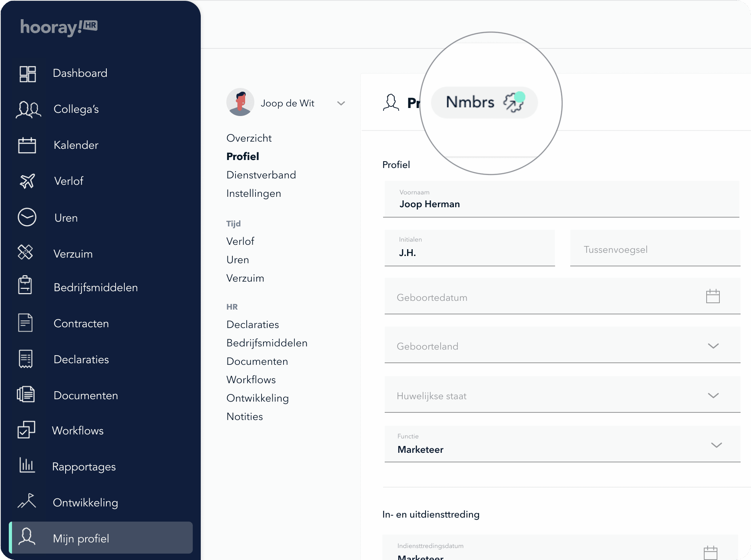The width and height of the screenshot is (751, 560).
Task: Click Joop de Wit avatar picture
Action: 240,102
